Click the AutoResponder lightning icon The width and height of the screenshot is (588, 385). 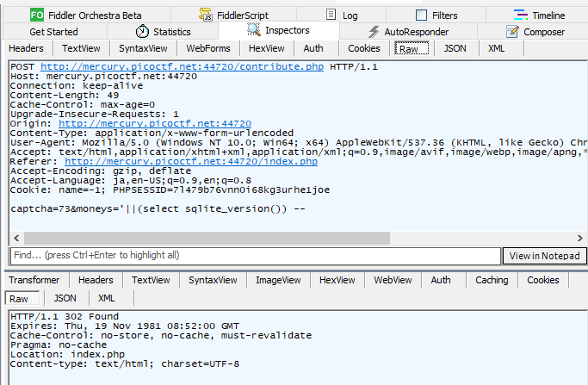tap(373, 32)
